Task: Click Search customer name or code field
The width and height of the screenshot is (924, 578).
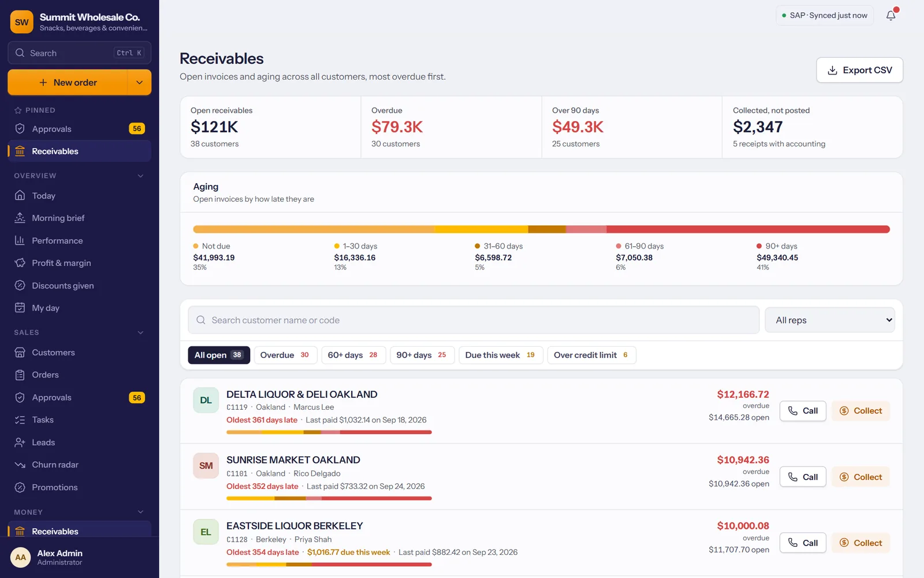Action: 474,320
